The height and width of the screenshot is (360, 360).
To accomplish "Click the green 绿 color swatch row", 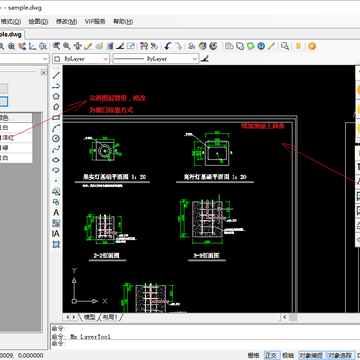I will [16, 148].
